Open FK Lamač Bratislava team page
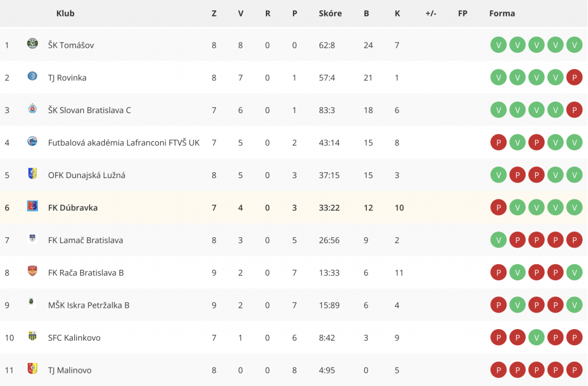The width and height of the screenshot is (588, 386). coord(86,240)
